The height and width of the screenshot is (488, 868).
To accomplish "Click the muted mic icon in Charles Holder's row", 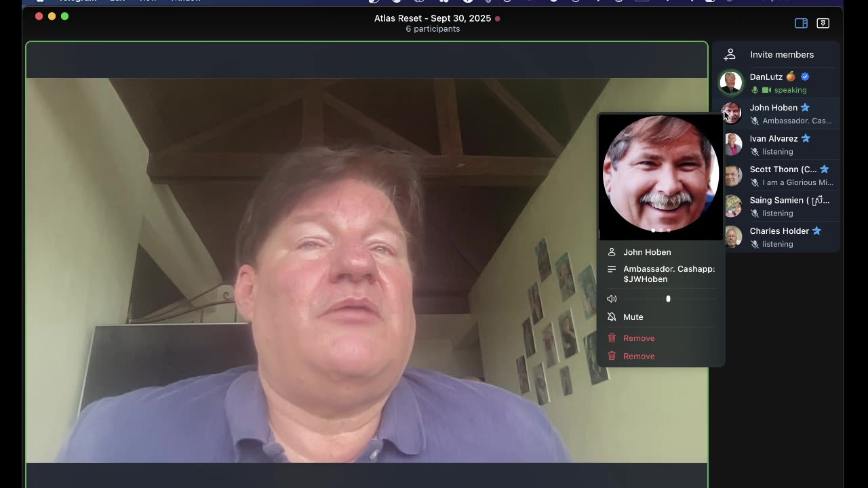I will [x=755, y=244].
